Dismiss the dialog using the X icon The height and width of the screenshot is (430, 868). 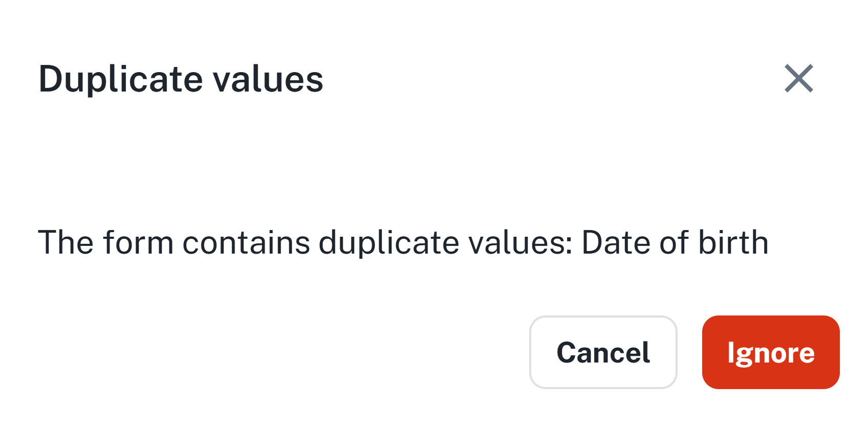pos(798,79)
